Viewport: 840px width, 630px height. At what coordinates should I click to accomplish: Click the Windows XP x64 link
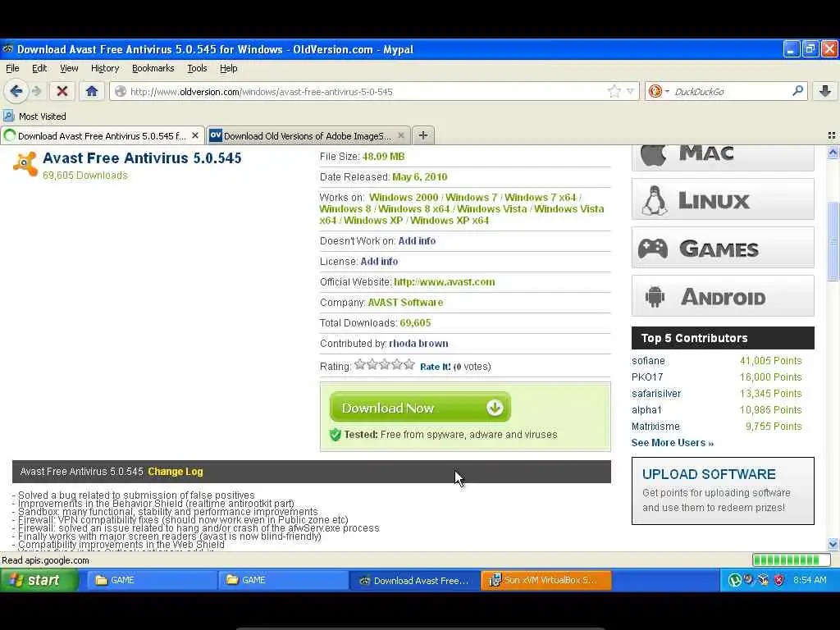450,220
